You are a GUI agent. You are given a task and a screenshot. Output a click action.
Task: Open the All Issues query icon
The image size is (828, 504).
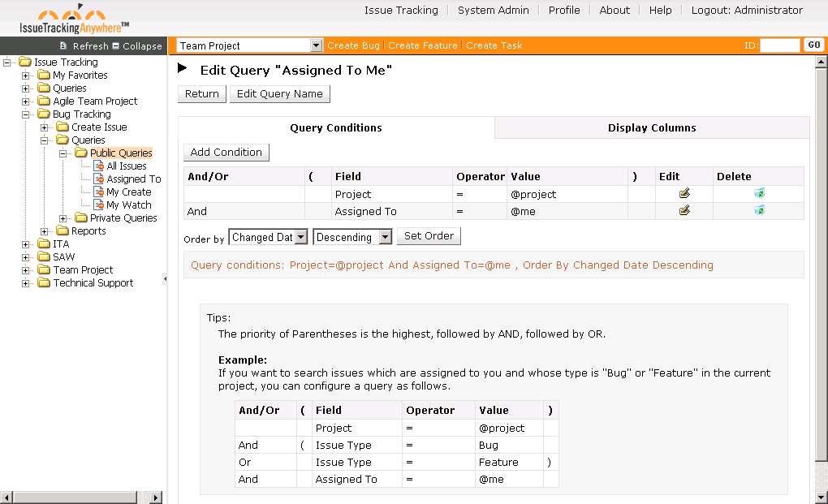click(x=98, y=166)
